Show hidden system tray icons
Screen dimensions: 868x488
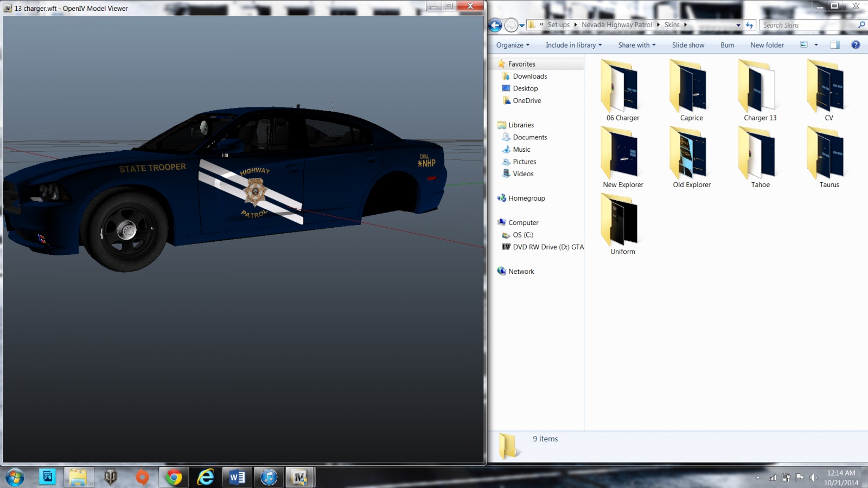pos(758,478)
